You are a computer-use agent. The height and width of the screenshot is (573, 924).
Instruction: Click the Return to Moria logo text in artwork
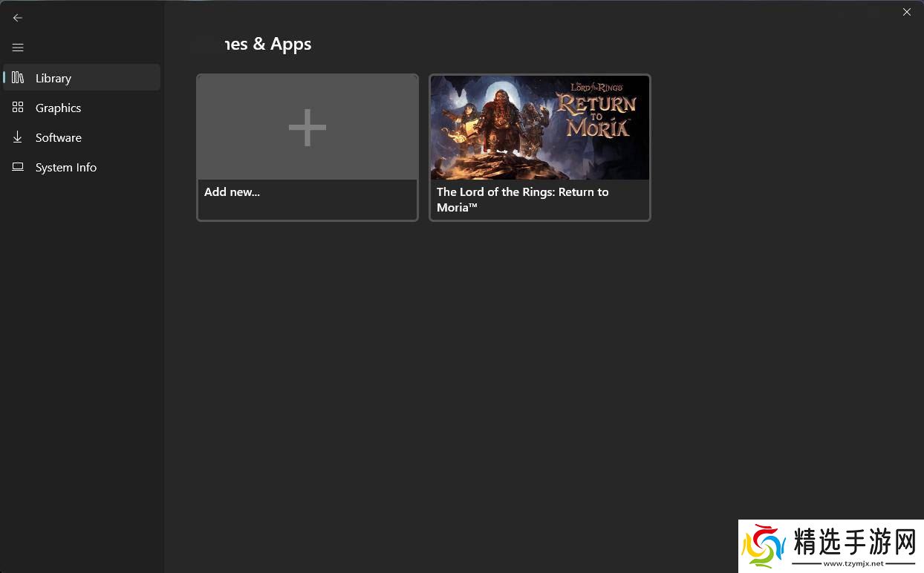click(596, 113)
